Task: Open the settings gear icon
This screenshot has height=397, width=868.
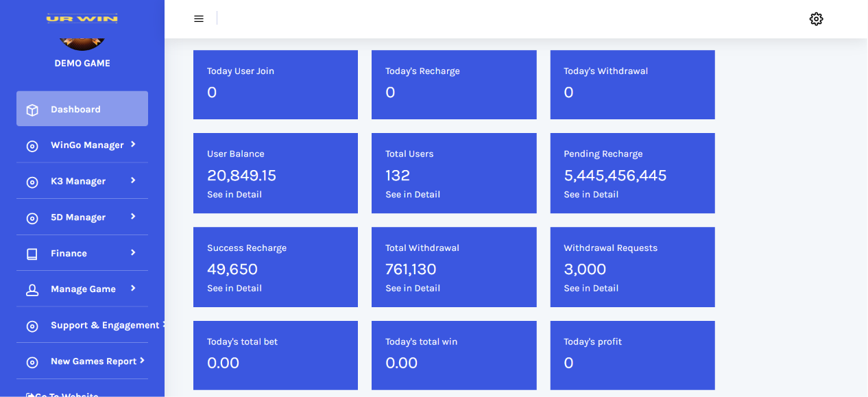Action: [816, 19]
